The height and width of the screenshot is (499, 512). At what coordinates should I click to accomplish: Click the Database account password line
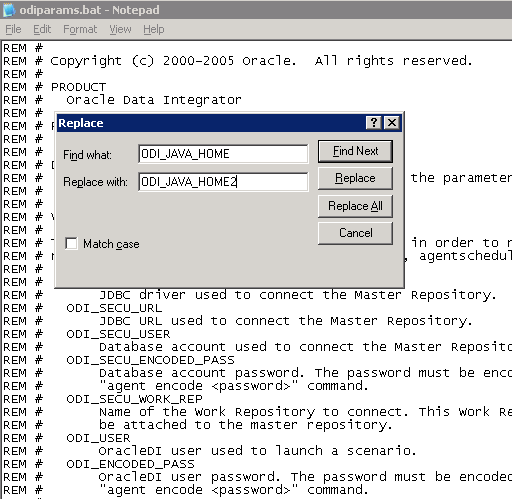click(x=305, y=373)
